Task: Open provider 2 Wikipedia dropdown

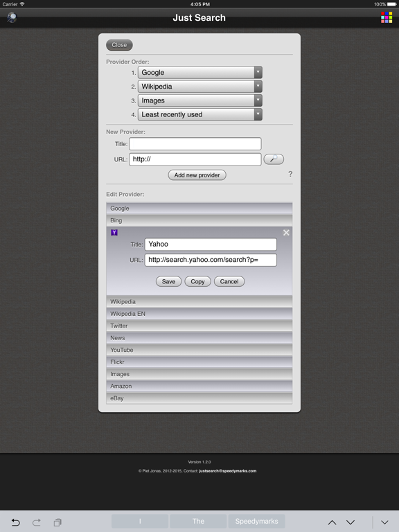Action: coord(199,87)
